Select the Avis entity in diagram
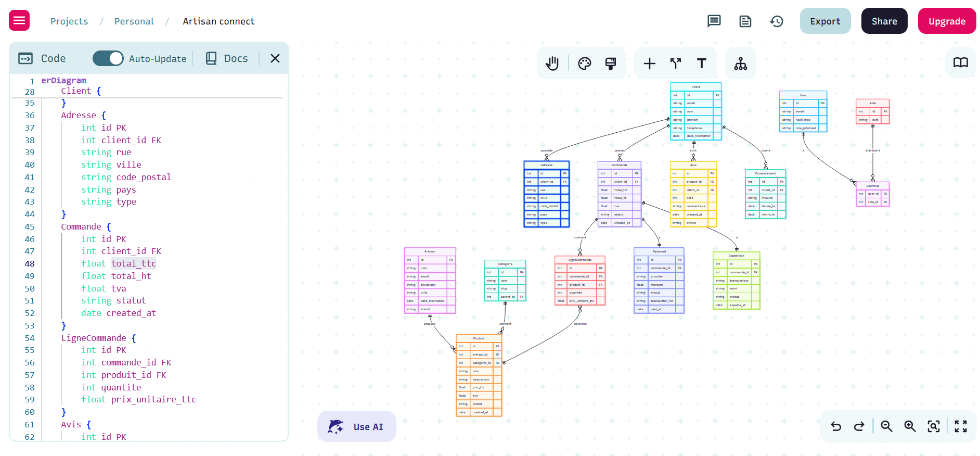Viewport: 980px width, 456px height. point(693,194)
